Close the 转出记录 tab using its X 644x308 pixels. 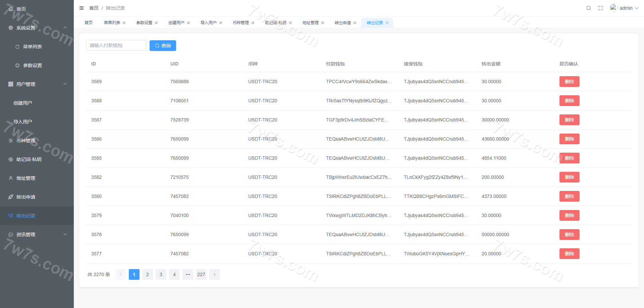click(387, 23)
